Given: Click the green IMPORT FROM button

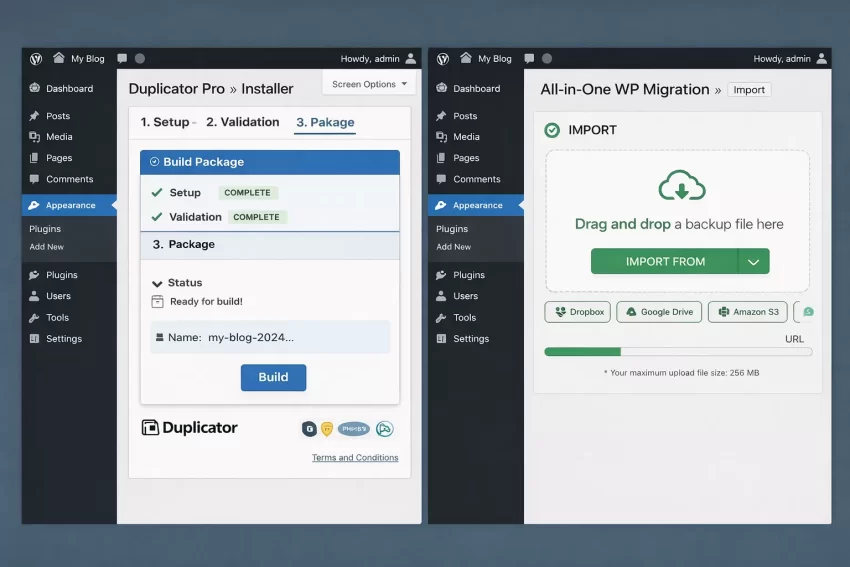Looking at the screenshot, I should pyautogui.click(x=665, y=262).
